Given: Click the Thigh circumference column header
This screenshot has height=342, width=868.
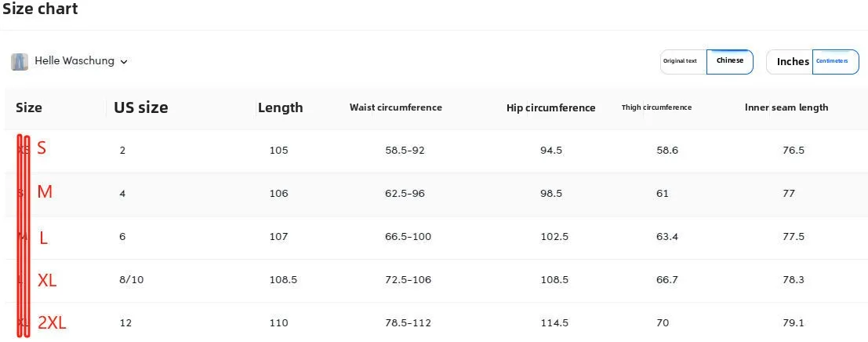Looking at the screenshot, I should (656, 107).
